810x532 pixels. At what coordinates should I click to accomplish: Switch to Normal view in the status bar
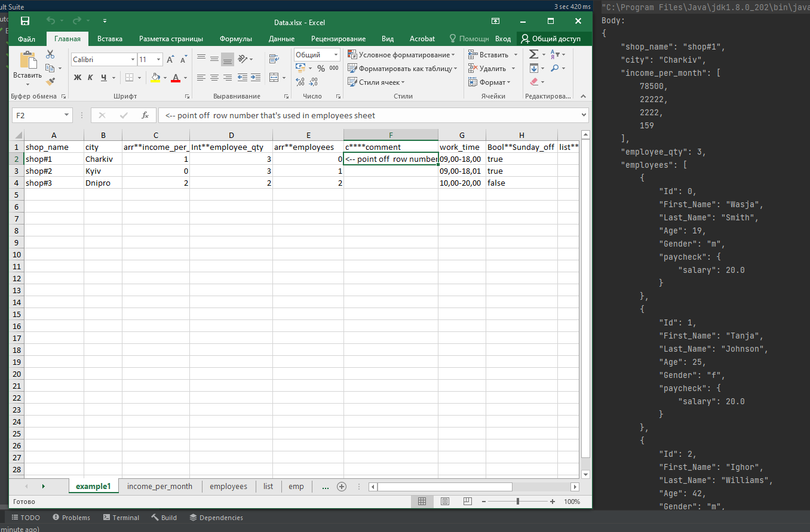[x=422, y=502]
